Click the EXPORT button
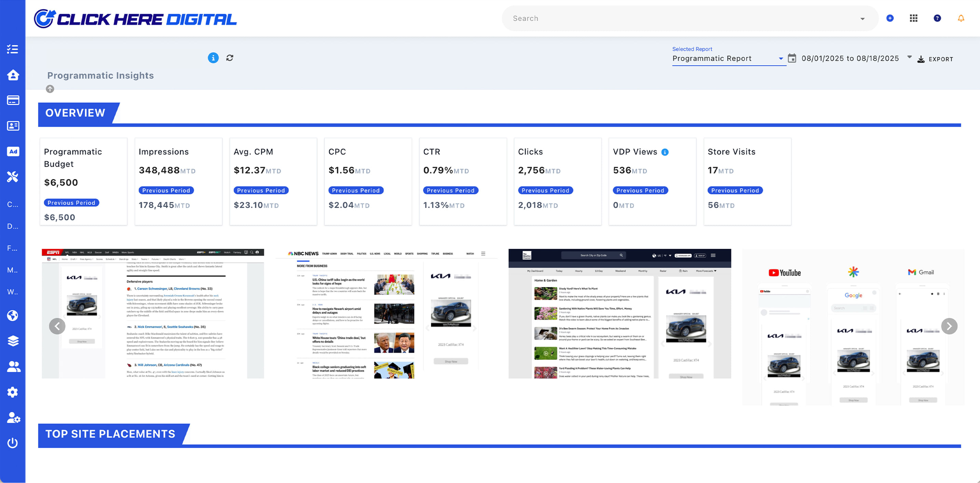 (935, 59)
